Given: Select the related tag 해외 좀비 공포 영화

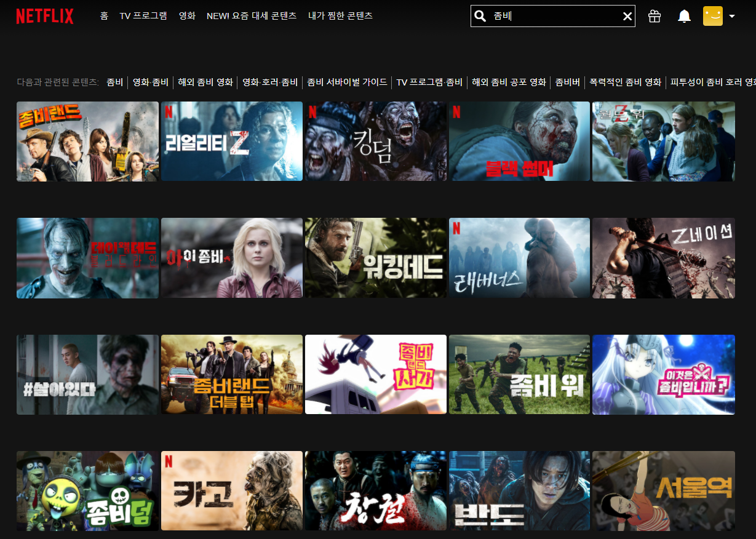Looking at the screenshot, I should [509, 82].
